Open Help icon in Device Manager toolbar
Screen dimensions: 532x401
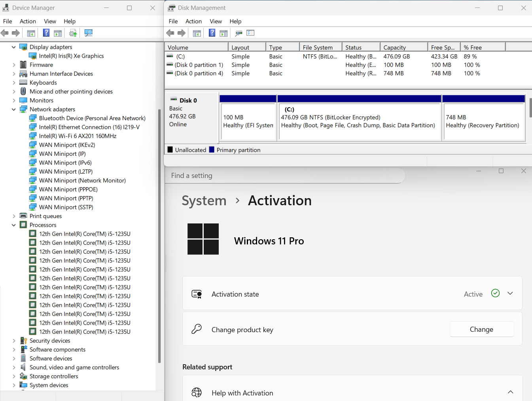click(46, 33)
